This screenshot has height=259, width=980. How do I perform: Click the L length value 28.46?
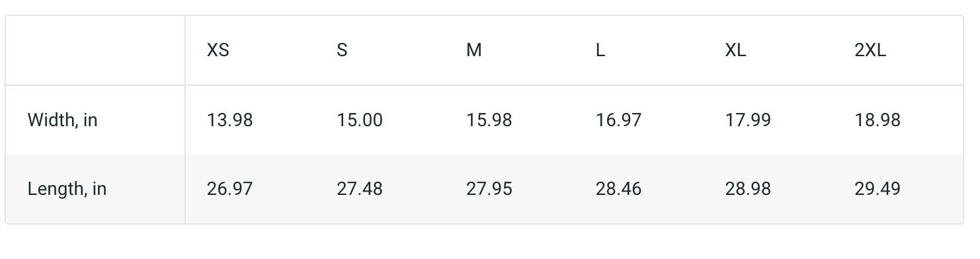click(x=618, y=189)
